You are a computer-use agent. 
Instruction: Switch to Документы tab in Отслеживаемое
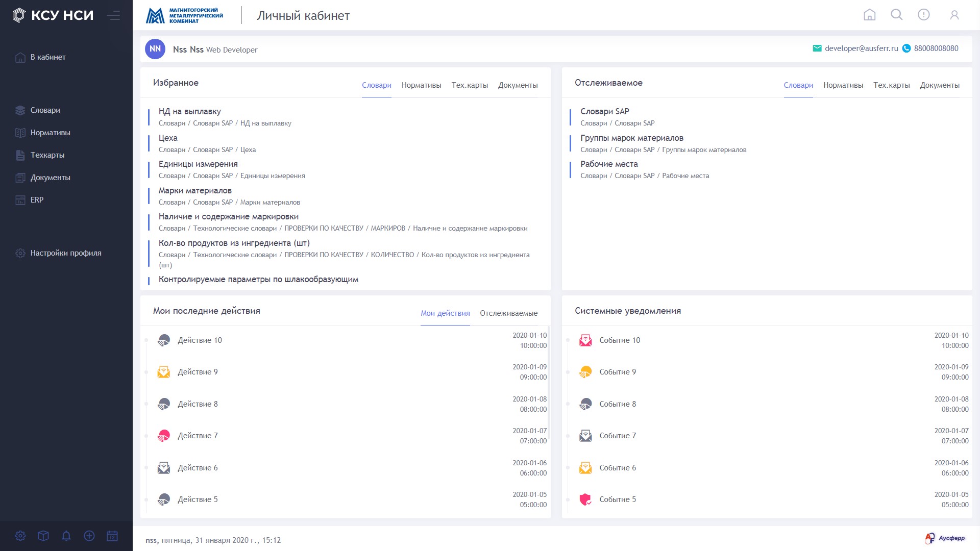[940, 85]
